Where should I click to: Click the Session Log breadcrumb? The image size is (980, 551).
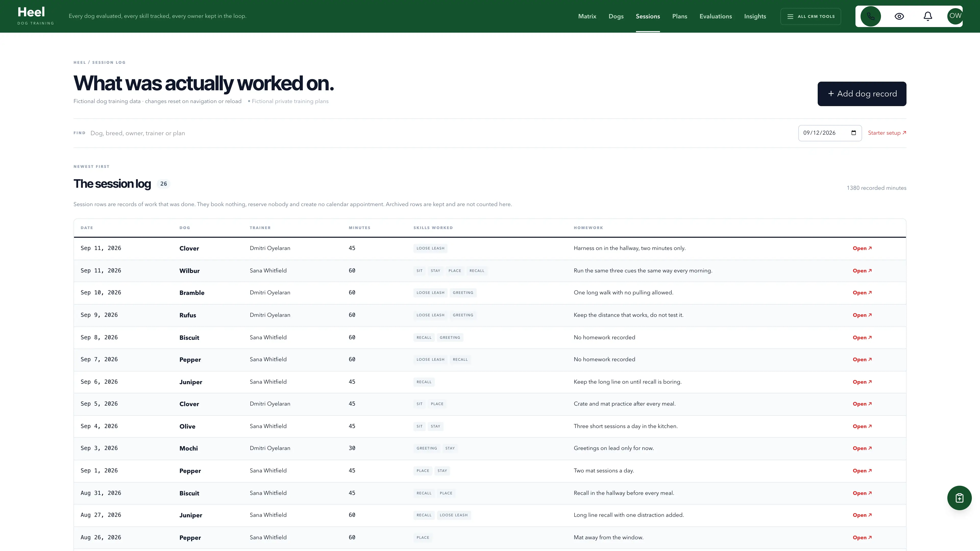tap(108, 62)
